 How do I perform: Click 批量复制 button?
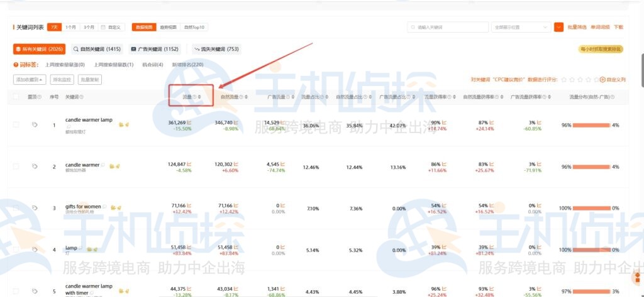coord(90,80)
